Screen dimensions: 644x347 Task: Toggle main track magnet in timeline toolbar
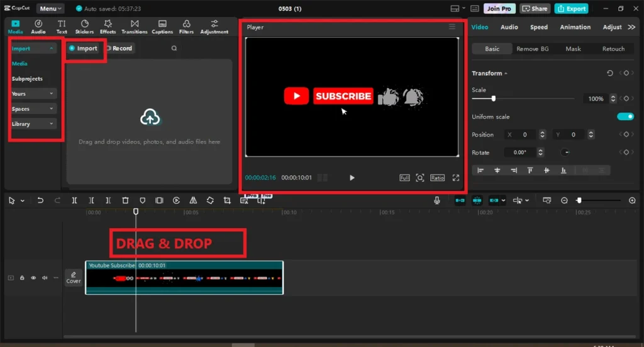[460, 200]
